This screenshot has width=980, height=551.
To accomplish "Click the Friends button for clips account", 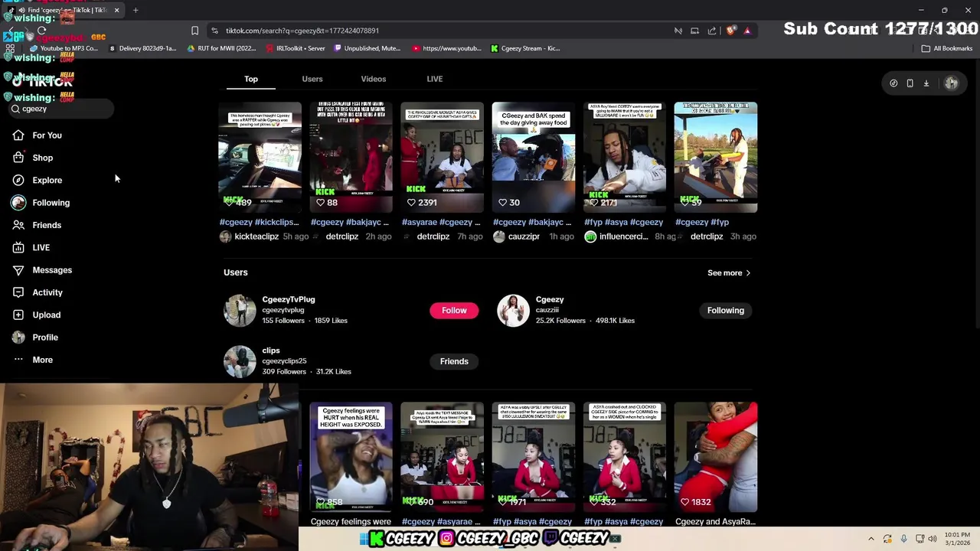I will point(454,361).
